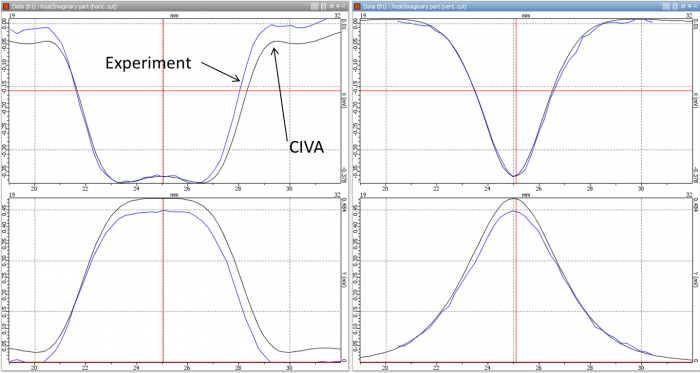The image size is (700, 373).
Task: Close the vert. cut window
Action: [695, 6]
